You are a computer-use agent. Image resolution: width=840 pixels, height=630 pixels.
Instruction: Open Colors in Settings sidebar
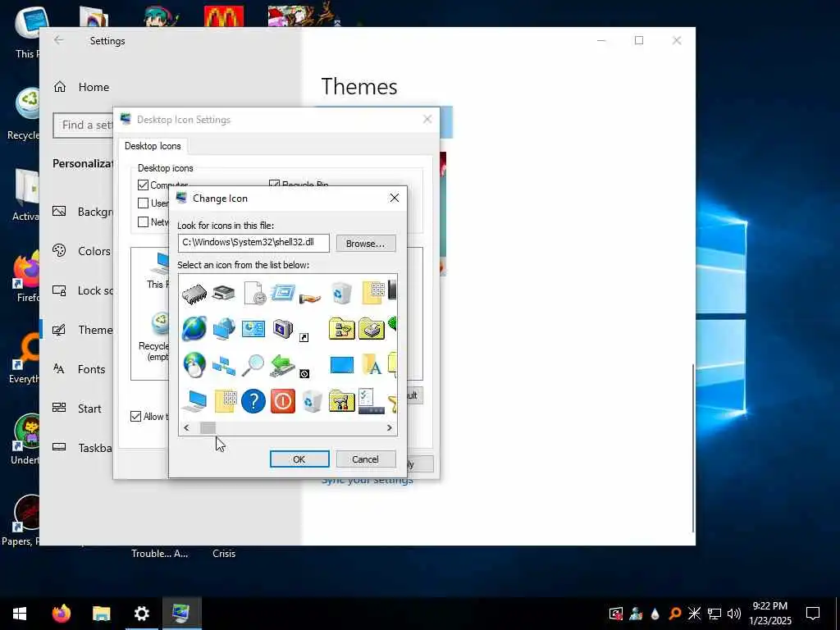pos(81,251)
